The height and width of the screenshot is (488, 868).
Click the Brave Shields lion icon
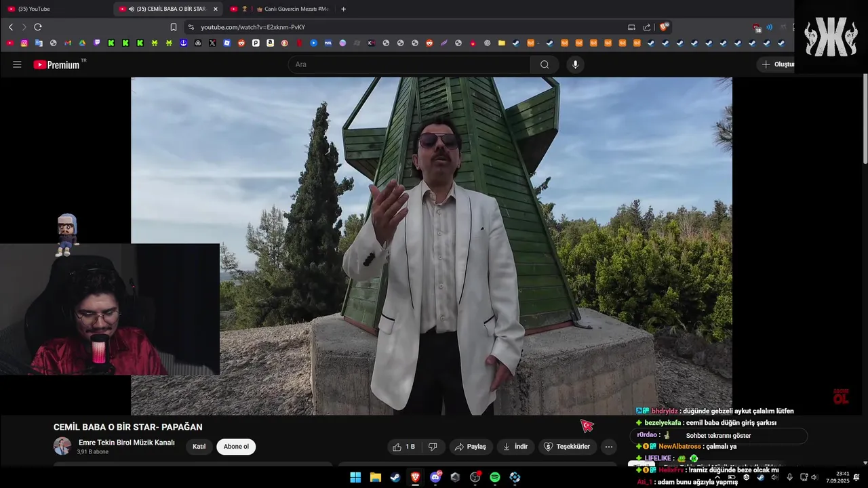click(x=664, y=27)
